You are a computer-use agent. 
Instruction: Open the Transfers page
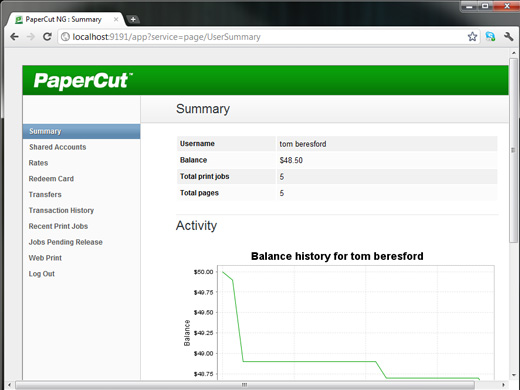coord(45,195)
